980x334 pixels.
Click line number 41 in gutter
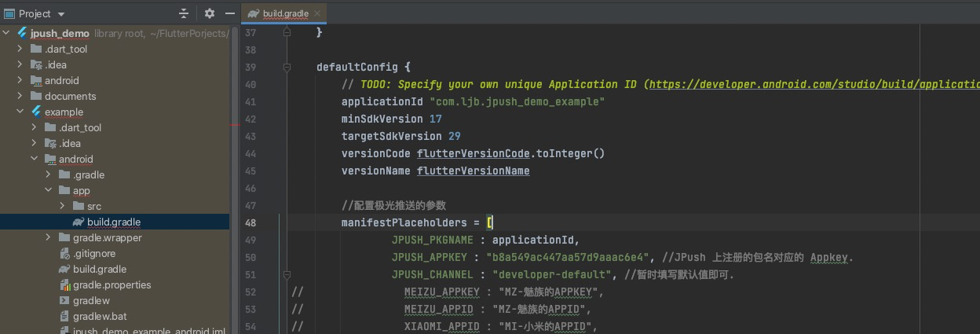(x=250, y=101)
